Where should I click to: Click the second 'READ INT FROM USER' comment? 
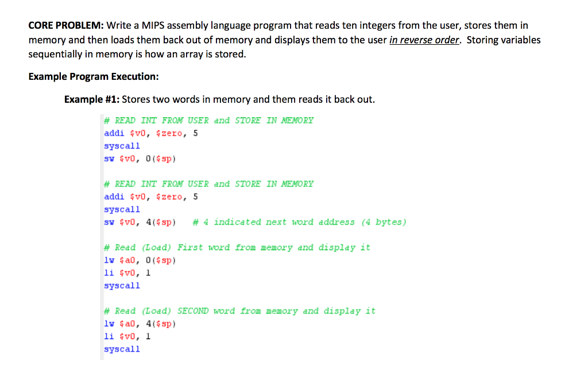pos(208,184)
